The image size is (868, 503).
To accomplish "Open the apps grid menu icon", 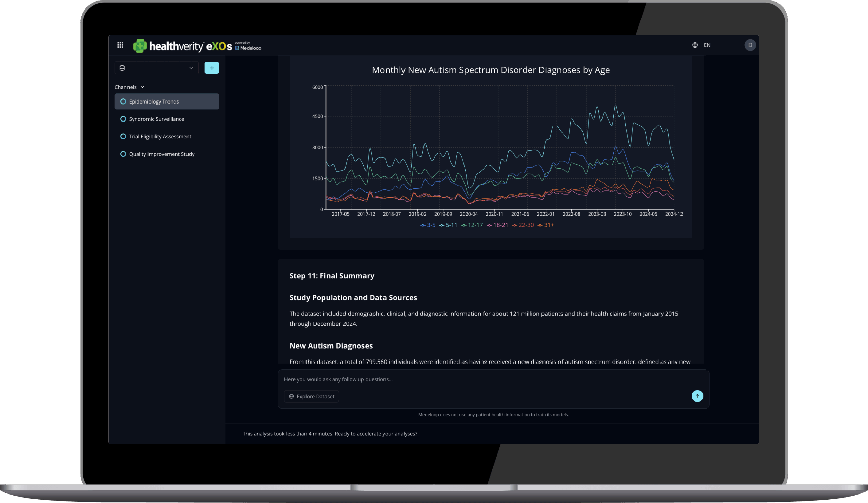I will pyautogui.click(x=120, y=45).
